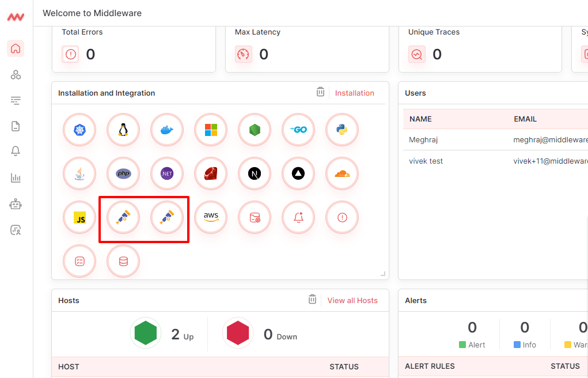Screen dimensions: 588x378
Task: Select the Next.js integration icon
Action: (x=255, y=174)
